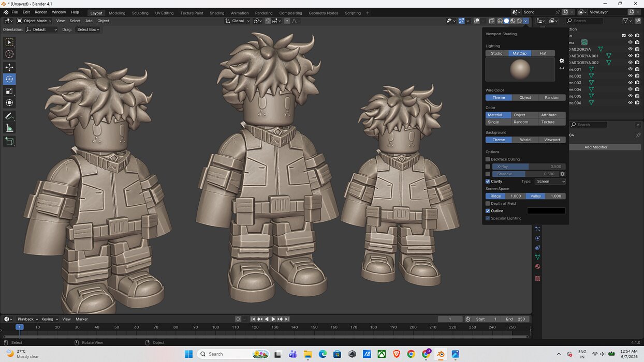Viewport: 644px width, 362px height.
Task: Click the Ridge value slider
Action: [505, 196]
